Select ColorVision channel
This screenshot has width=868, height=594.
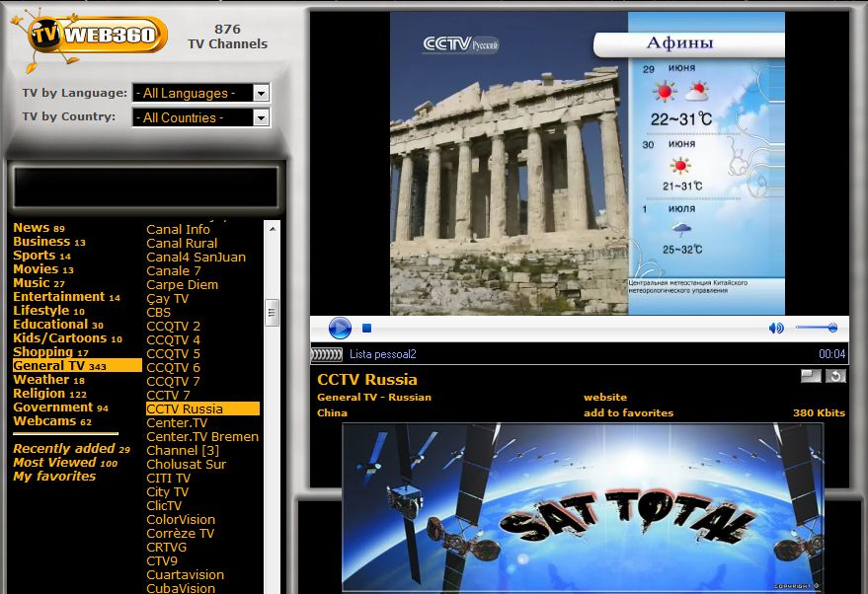[x=181, y=520]
